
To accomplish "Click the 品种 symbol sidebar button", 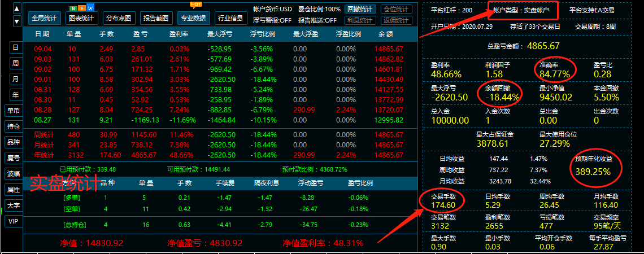I will coord(14,142).
